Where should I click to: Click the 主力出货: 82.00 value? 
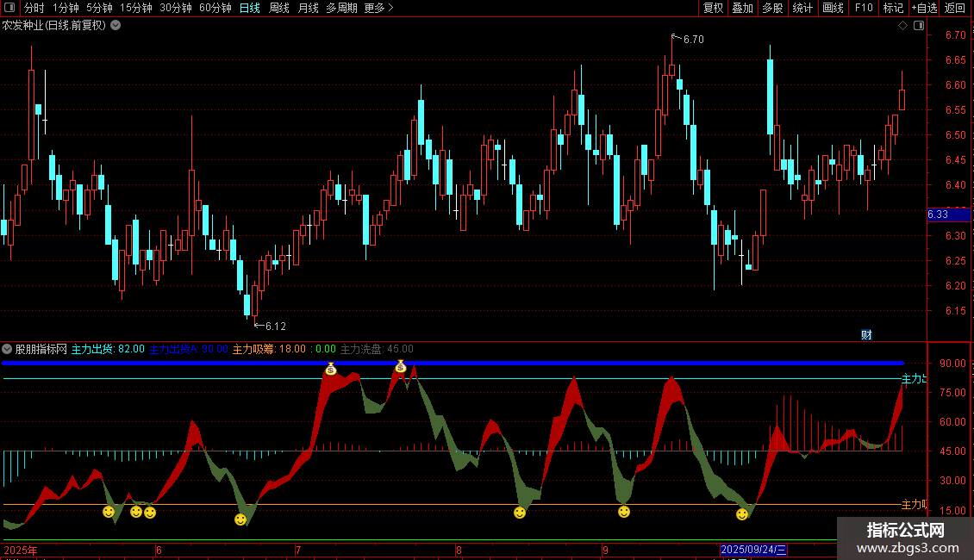(x=108, y=349)
